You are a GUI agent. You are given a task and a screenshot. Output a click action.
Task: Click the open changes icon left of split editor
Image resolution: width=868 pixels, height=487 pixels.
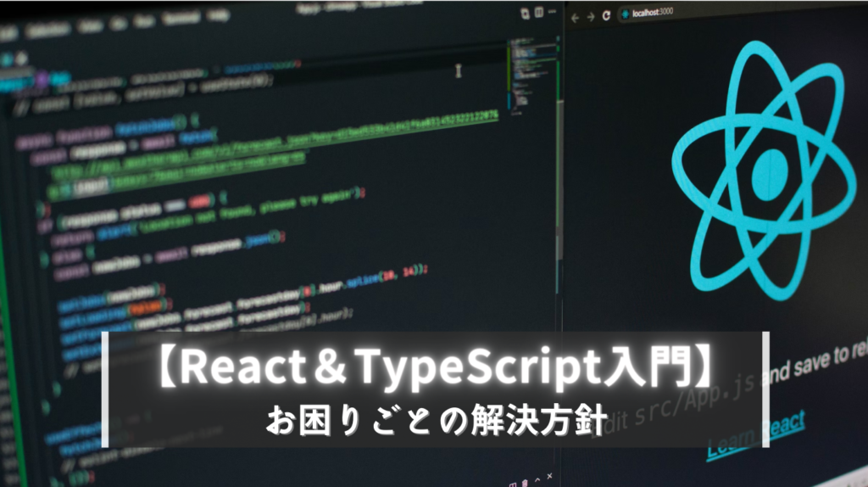coord(525,14)
